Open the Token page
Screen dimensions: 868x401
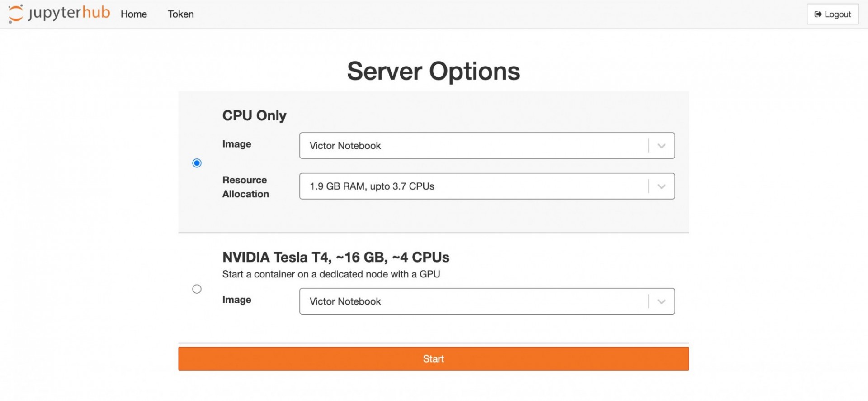181,14
